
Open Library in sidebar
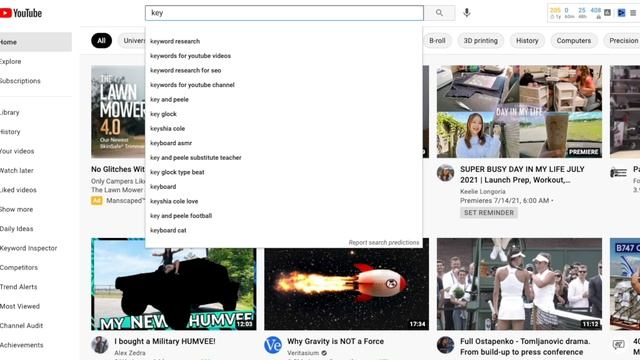click(x=36, y=112)
